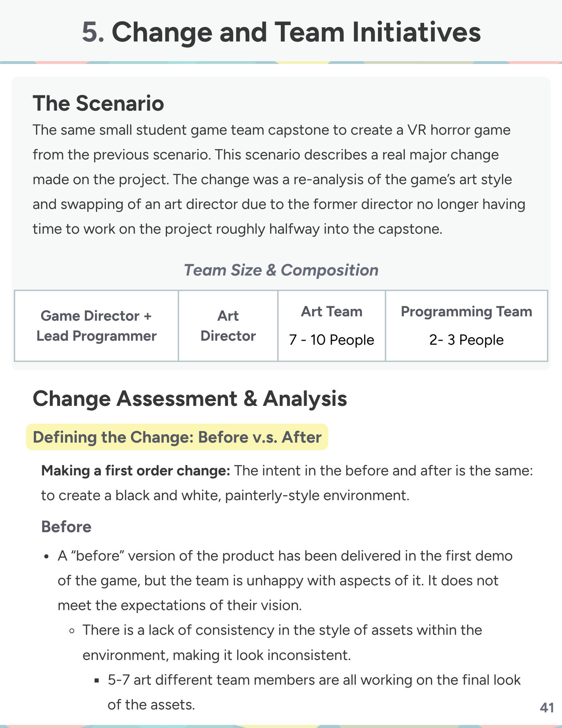Select the 'Art Team' cell heading
This screenshot has height=728, width=562.
tap(331, 312)
